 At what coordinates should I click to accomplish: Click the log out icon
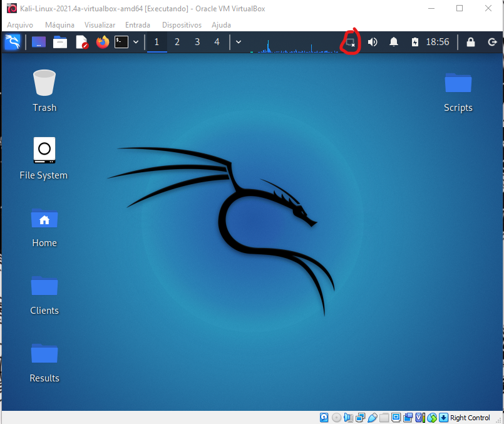point(492,42)
